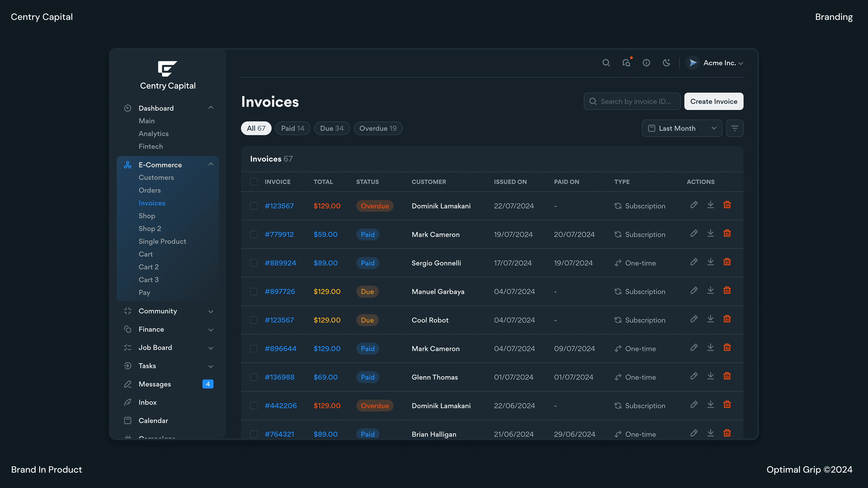
Task: Open the filter icon beside Last Month
Action: point(734,128)
